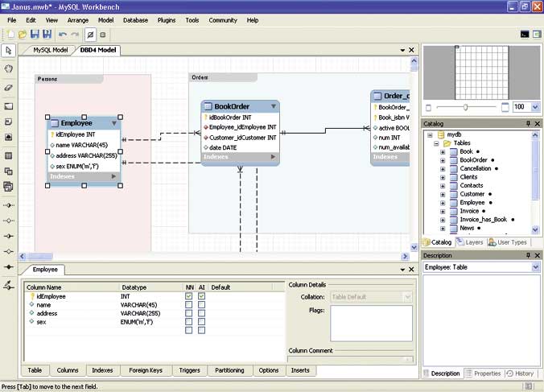Open the History tab

click(520, 373)
